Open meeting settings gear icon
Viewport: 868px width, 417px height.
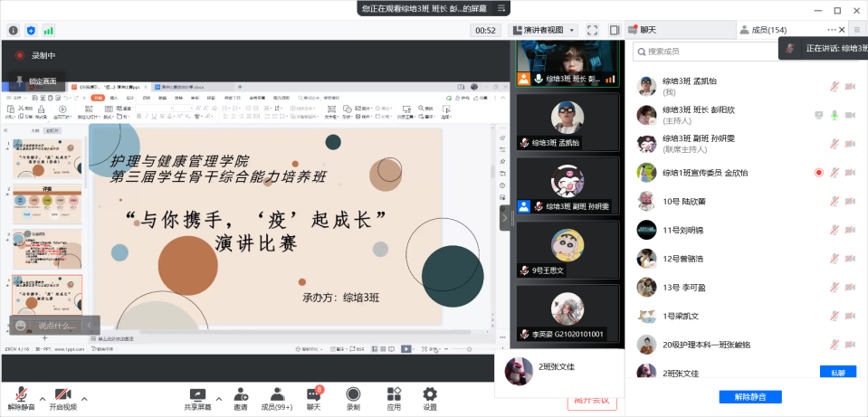point(430,394)
